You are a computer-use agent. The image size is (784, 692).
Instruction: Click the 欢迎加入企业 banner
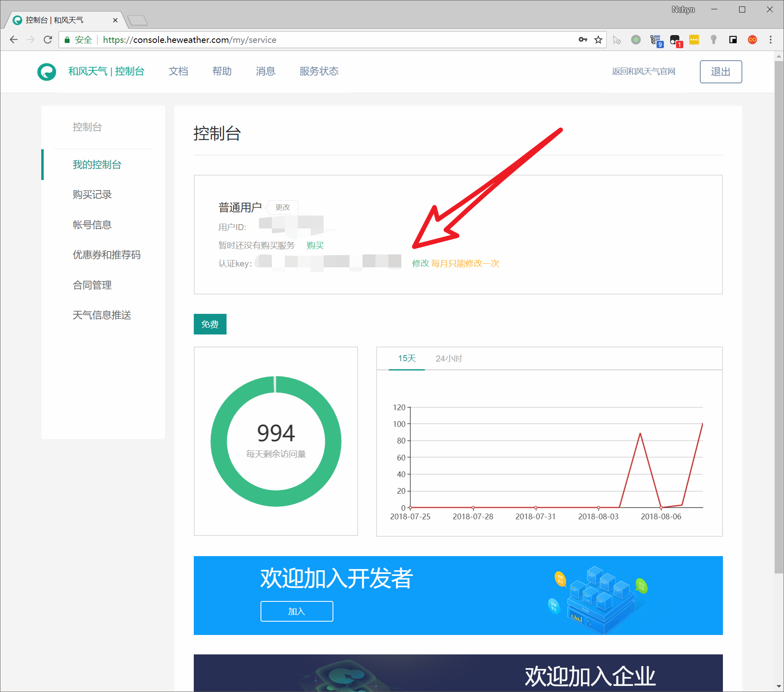tap(458, 673)
